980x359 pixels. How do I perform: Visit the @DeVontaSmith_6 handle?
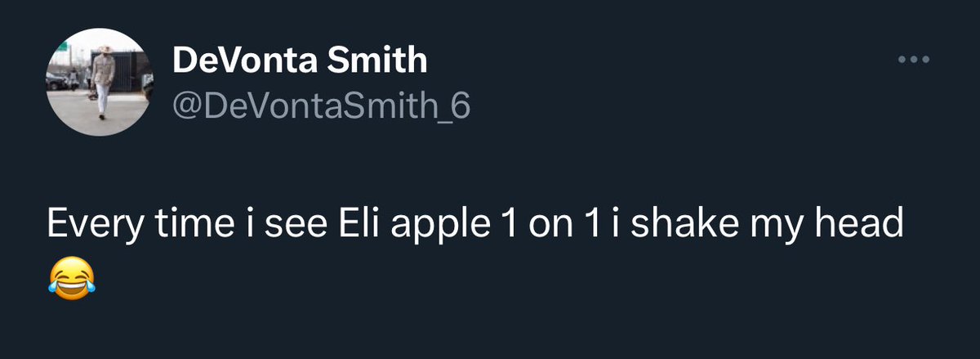(321, 105)
